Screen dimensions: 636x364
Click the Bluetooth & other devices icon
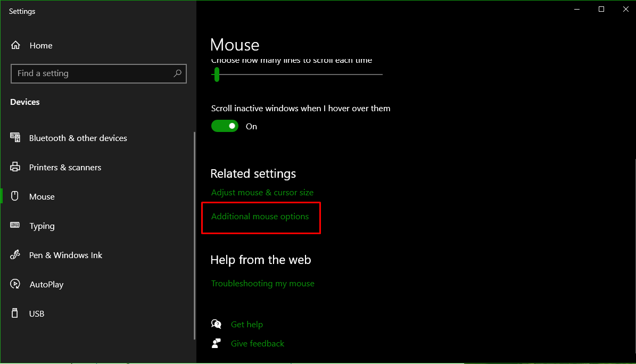(15, 138)
